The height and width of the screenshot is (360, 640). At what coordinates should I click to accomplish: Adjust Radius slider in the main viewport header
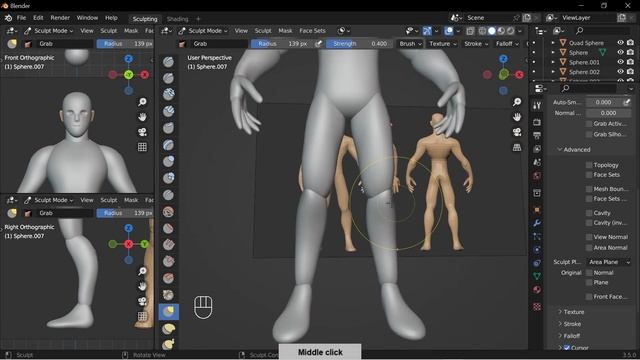[282, 44]
